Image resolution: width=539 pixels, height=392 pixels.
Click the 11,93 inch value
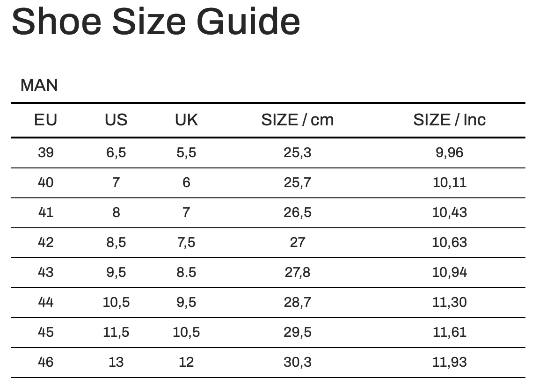449,362
